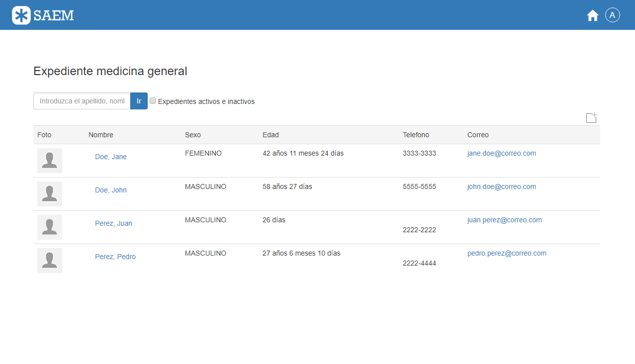Viewport: 635px width, 364px height.
Task: Click the 'Foto' column header
Action: click(x=44, y=135)
